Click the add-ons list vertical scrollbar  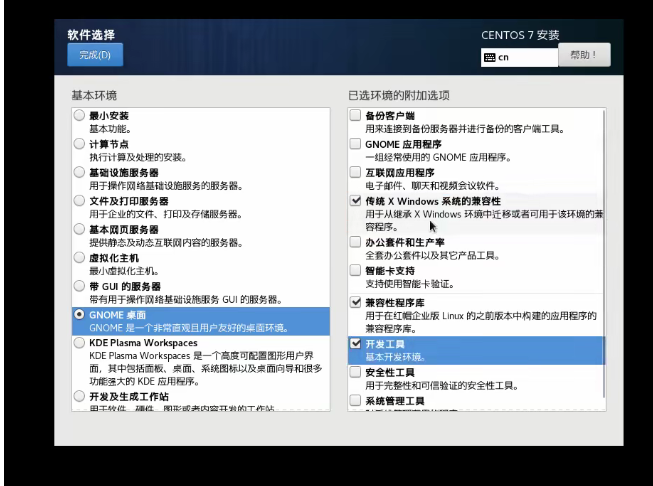click(604, 254)
